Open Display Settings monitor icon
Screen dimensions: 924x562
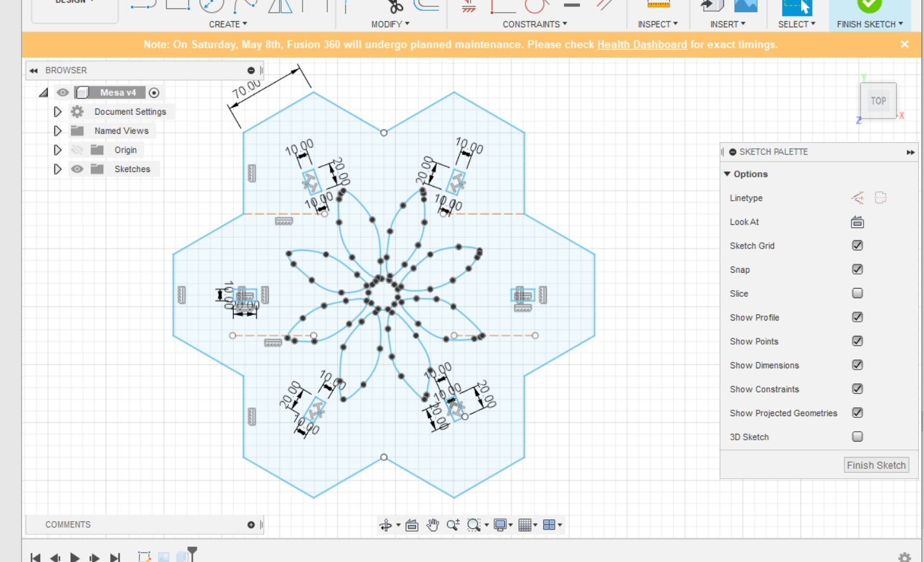pyautogui.click(x=500, y=525)
